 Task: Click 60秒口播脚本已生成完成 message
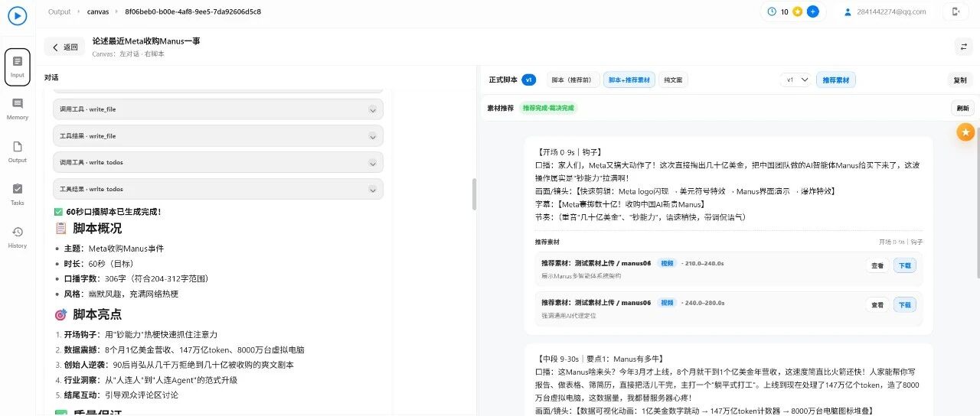(113, 212)
